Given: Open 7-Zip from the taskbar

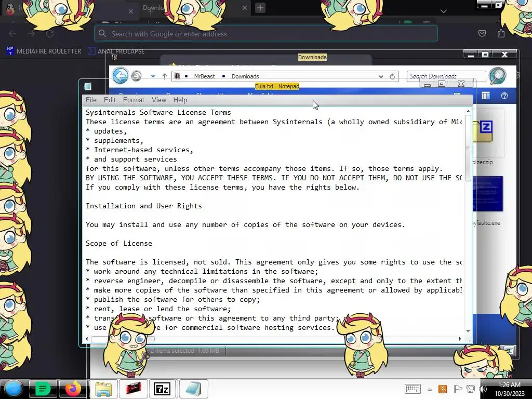Looking at the screenshot, I should coord(162,389).
